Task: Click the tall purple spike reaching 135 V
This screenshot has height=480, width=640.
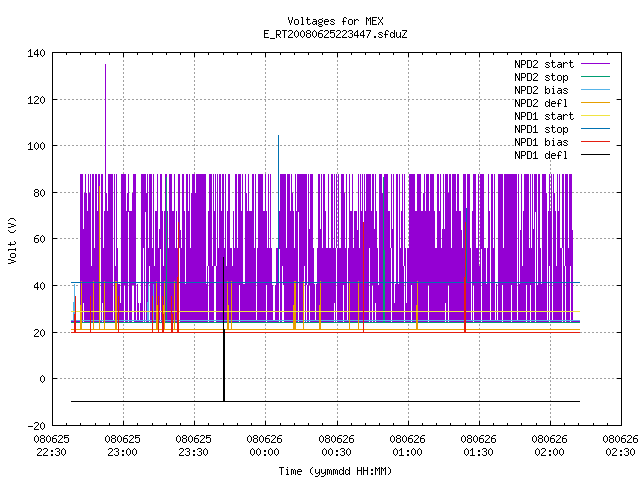Action: 105,118
